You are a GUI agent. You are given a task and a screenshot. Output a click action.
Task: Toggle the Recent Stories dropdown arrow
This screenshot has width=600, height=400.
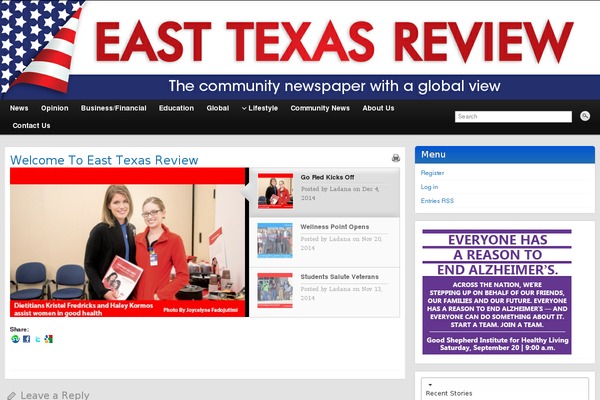click(x=430, y=385)
